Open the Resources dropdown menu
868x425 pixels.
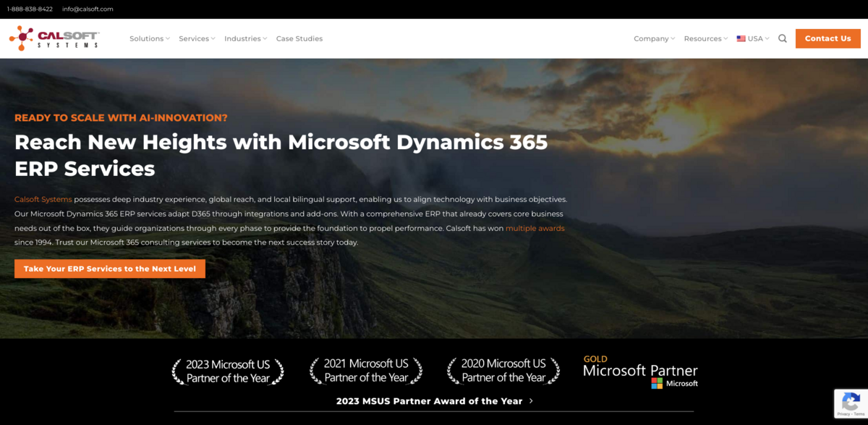705,38
